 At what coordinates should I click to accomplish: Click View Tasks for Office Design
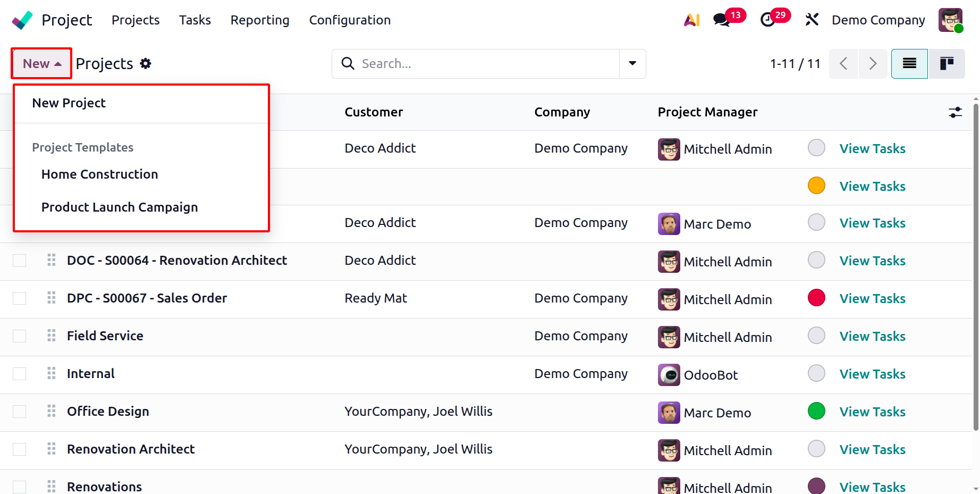coord(872,412)
